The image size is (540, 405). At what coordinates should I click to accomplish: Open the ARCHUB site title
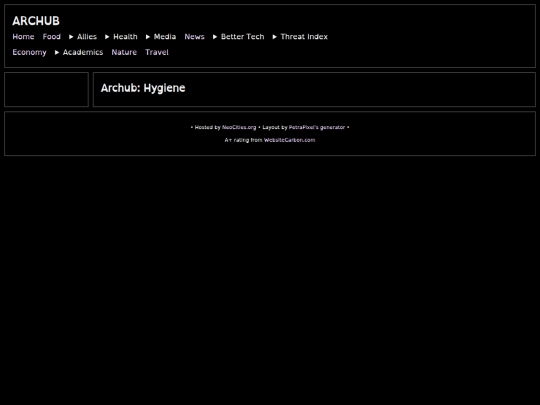click(36, 21)
